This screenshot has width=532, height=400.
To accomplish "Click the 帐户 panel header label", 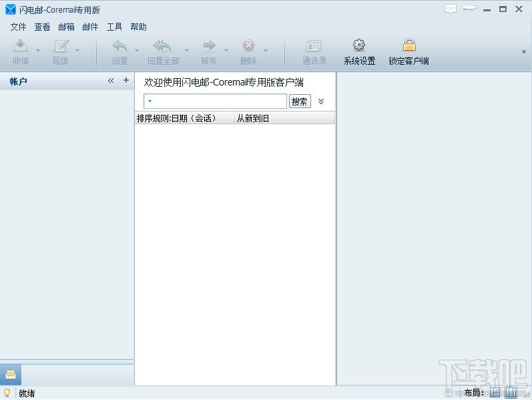I will (19, 81).
